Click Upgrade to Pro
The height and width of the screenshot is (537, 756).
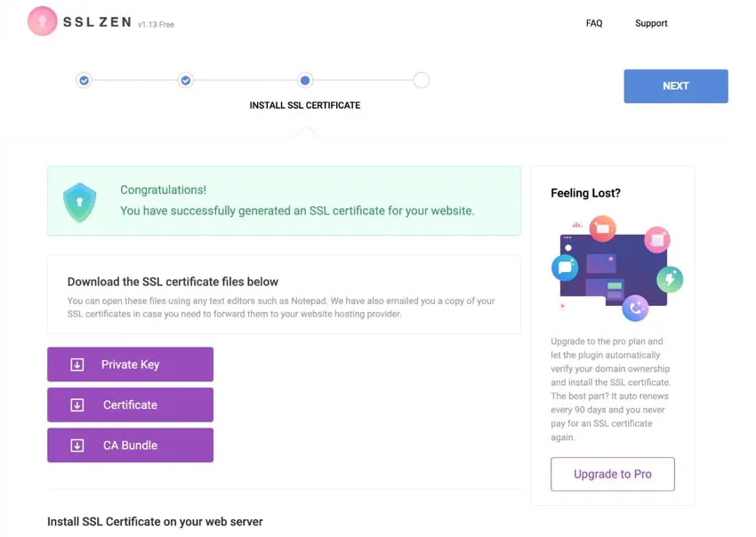612,474
